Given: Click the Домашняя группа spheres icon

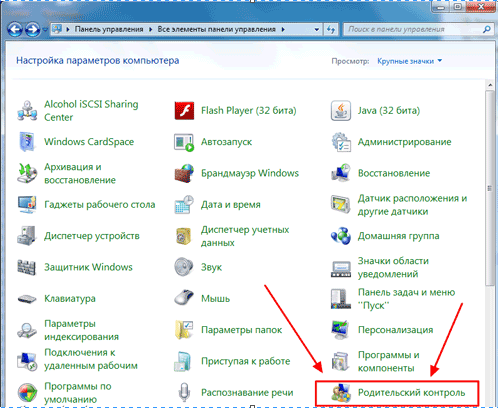Looking at the screenshot, I should point(341,236).
